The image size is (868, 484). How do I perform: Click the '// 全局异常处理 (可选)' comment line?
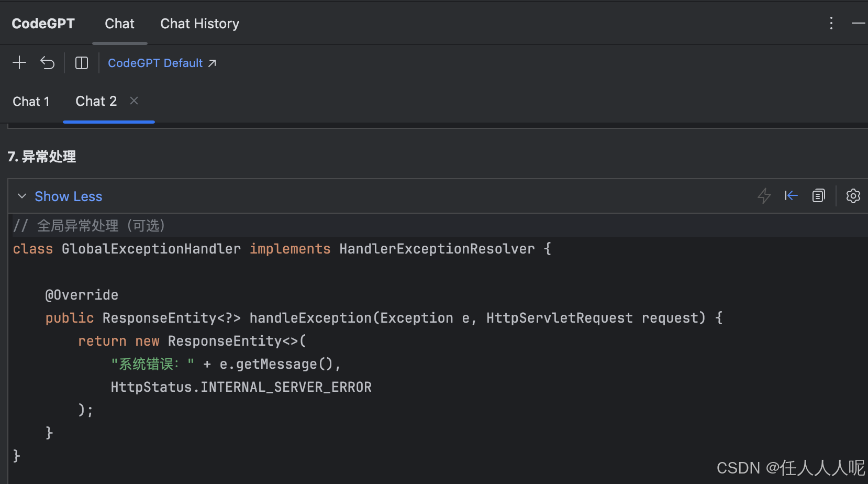click(89, 226)
